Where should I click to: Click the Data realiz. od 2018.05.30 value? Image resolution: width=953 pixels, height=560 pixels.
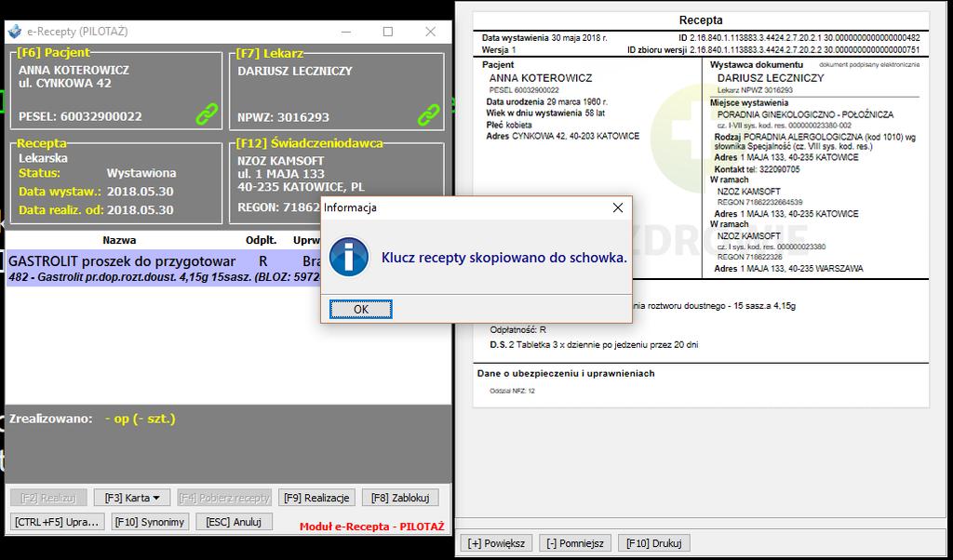tap(141, 210)
